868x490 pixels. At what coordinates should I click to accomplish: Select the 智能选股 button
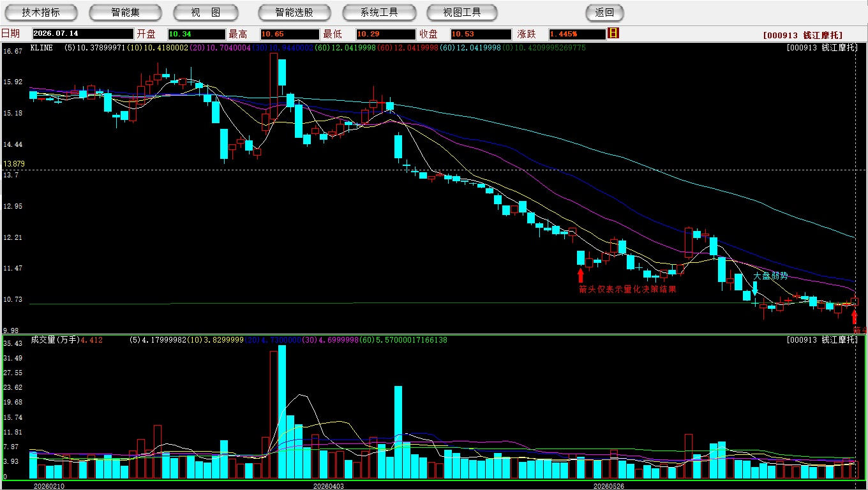click(294, 12)
